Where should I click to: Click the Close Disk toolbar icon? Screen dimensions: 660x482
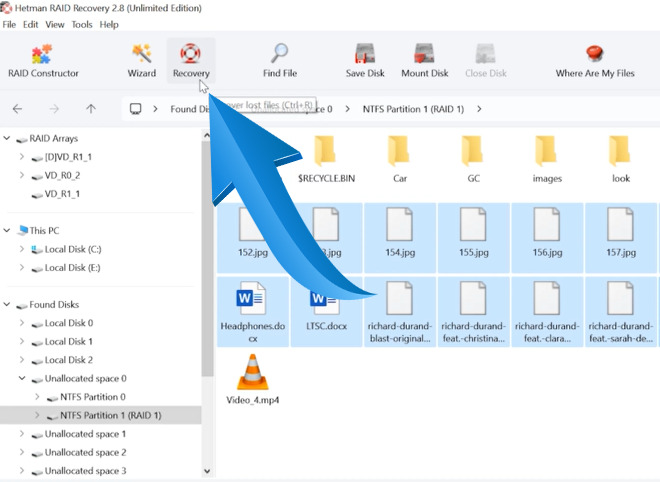pyautogui.click(x=486, y=61)
